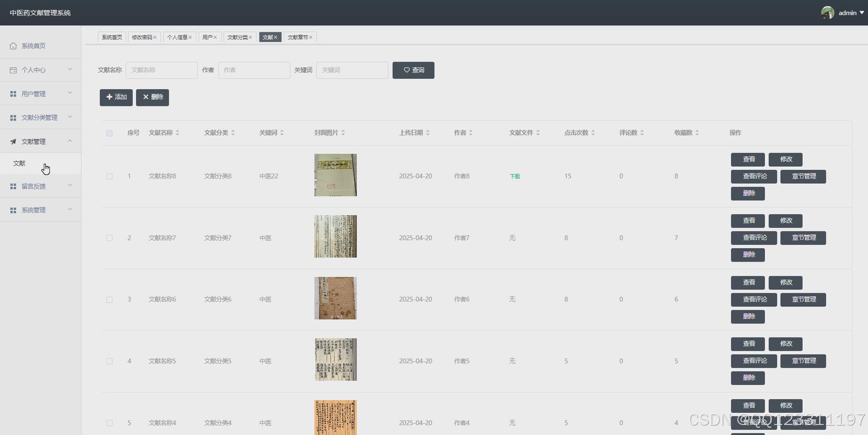Select 系统管理 in the sidebar
The image size is (868, 435).
33,209
